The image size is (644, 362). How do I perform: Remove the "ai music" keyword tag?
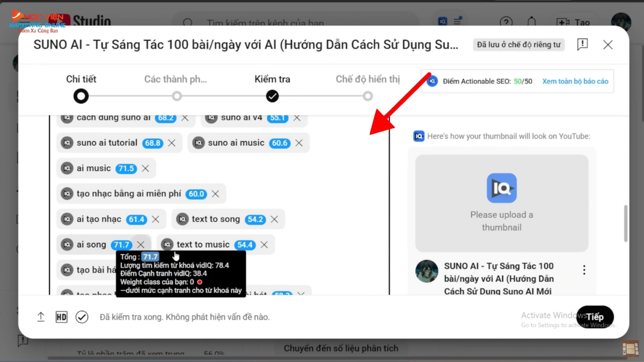145,168
